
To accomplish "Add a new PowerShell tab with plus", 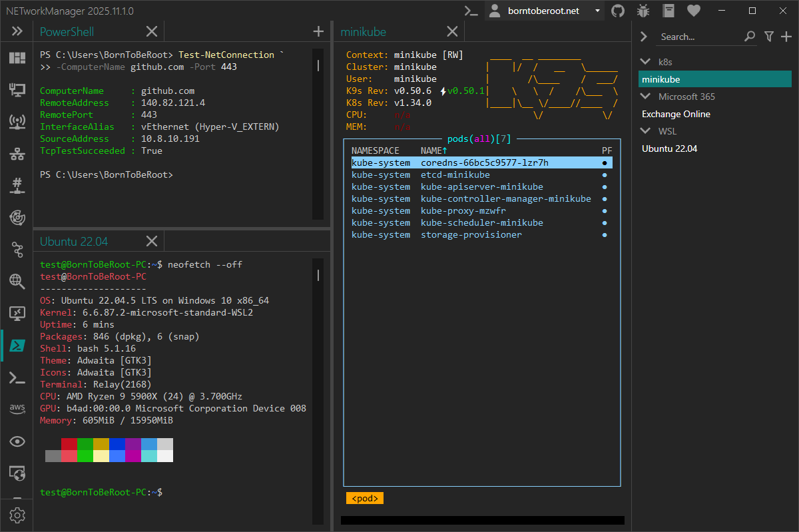I will 318,31.
